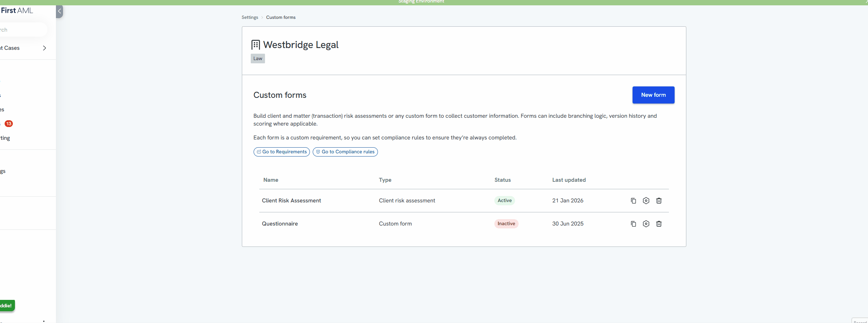Click the Custom form type cell

(395, 224)
